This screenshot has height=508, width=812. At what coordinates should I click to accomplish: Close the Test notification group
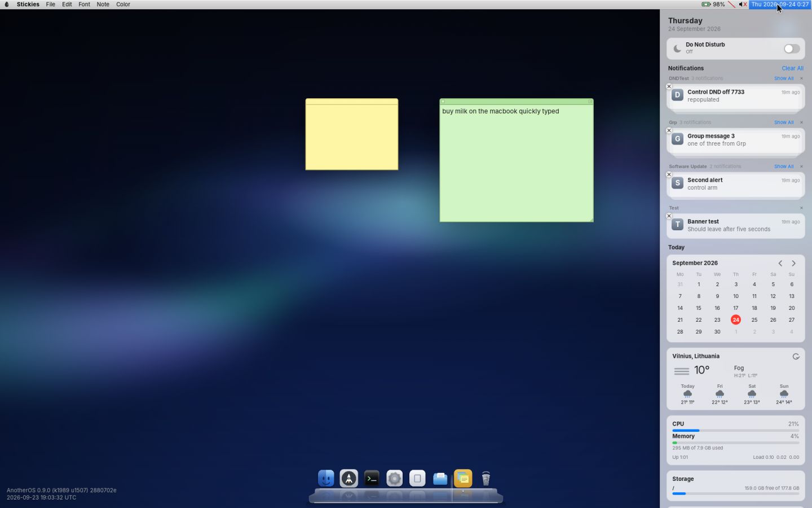click(801, 208)
